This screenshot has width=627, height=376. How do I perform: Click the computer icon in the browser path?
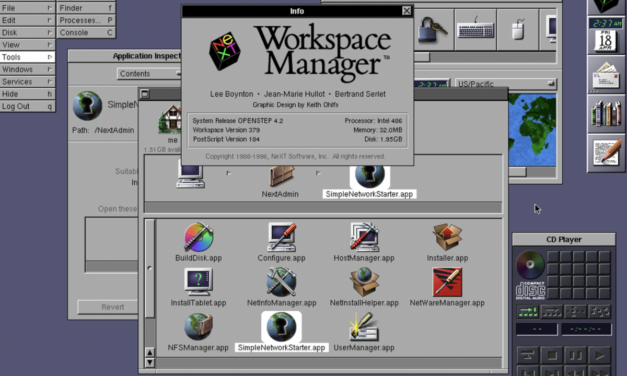(190, 176)
